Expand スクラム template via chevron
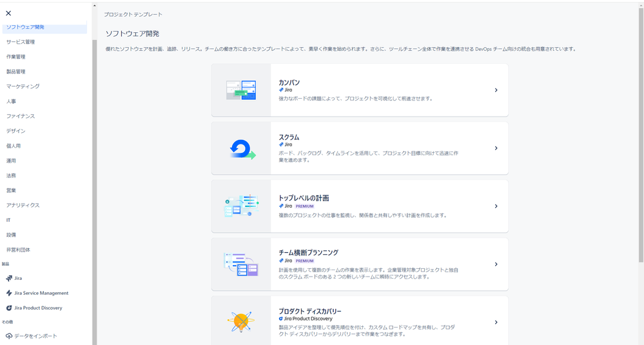 click(x=496, y=148)
